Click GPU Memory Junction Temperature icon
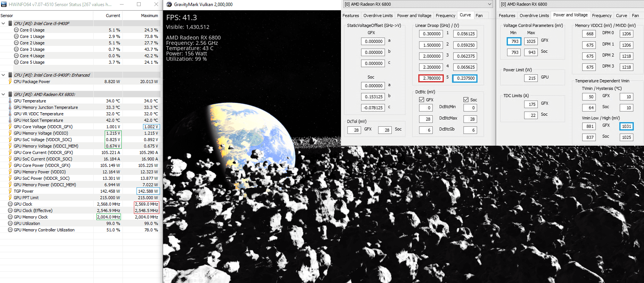This screenshot has width=644, height=283. (10, 107)
